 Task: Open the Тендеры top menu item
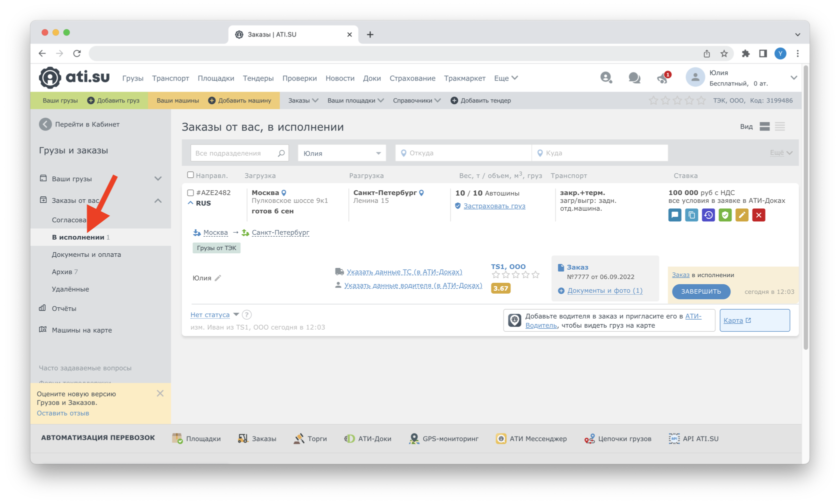coord(258,78)
